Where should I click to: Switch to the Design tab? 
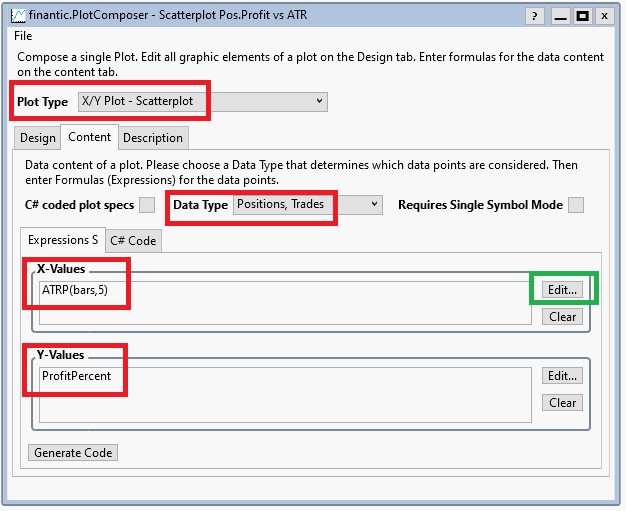[38, 138]
